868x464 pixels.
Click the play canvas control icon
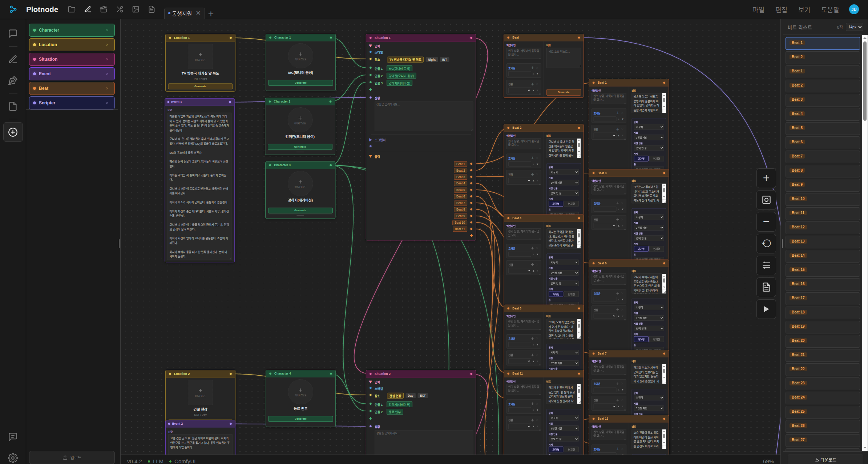[766, 309]
